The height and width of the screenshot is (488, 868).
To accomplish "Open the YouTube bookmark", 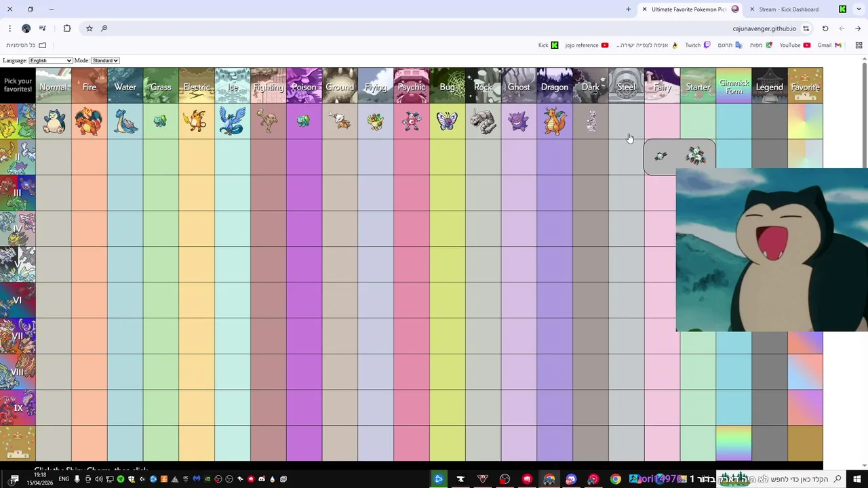I will pyautogui.click(x=795, y=45).
